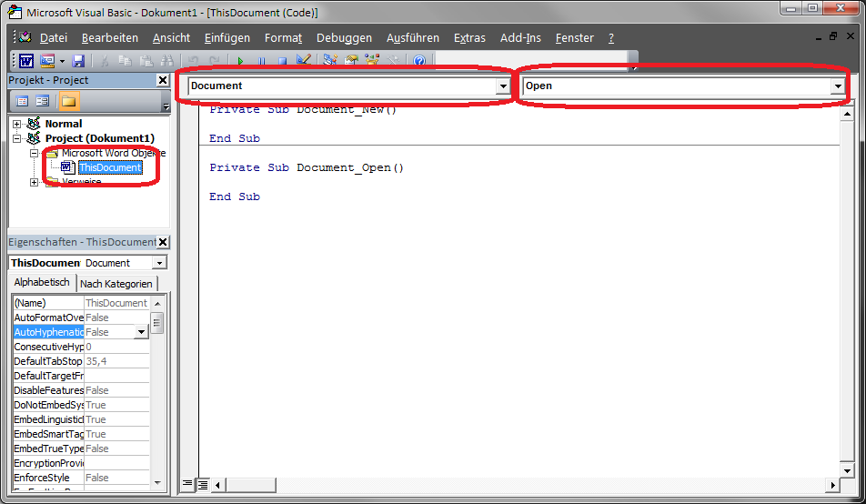Viewport: 866px width, 504px height.
Task: Select ThisDocument in project tree
Action: pos(110,167)
